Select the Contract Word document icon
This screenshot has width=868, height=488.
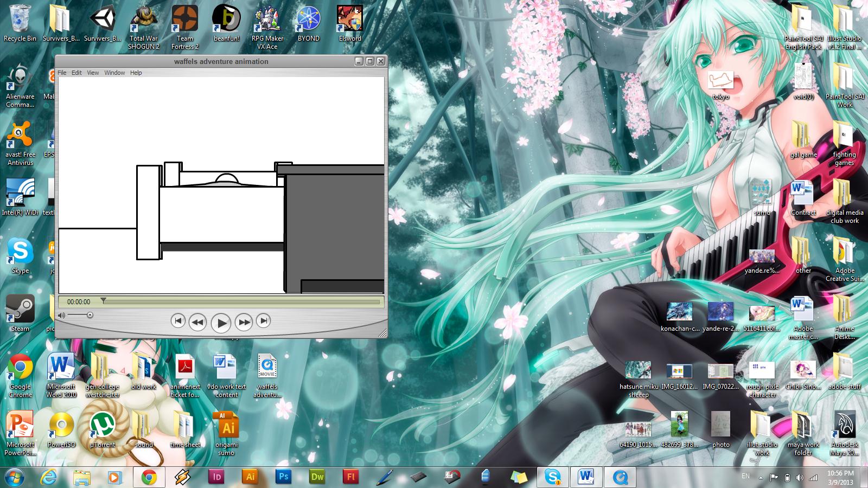point(803,197)
